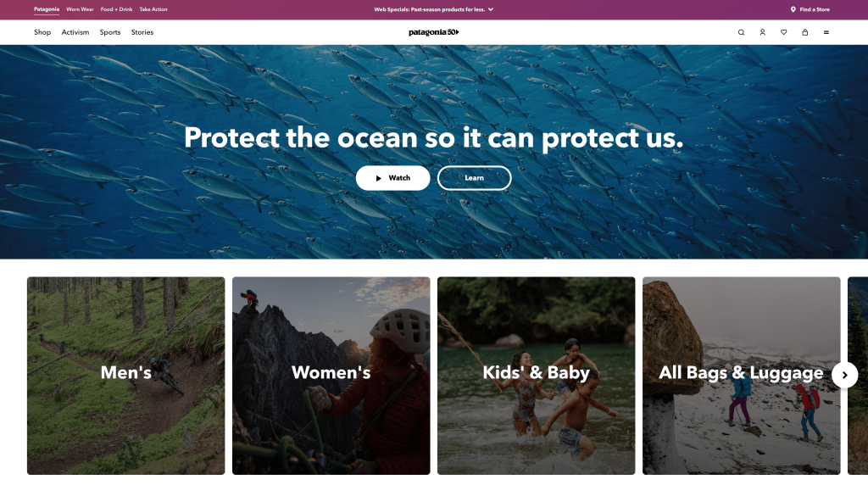Open the Sports menu

110,32
